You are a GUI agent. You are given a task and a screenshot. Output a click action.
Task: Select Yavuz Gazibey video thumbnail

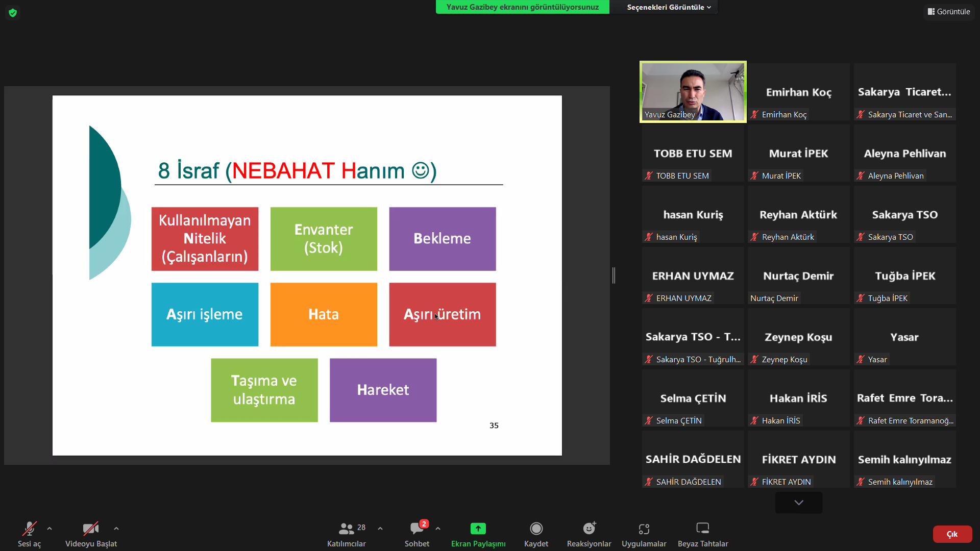tap(693, 92)
